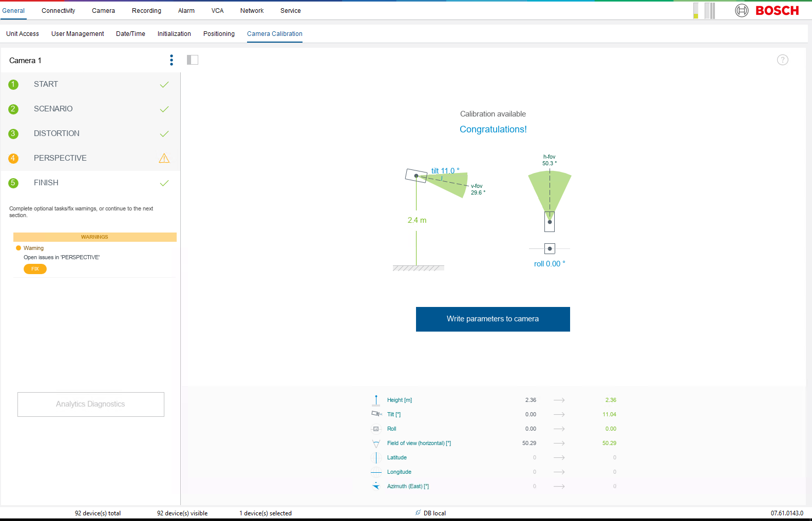Click the Field of view icon

pos(376,443)
